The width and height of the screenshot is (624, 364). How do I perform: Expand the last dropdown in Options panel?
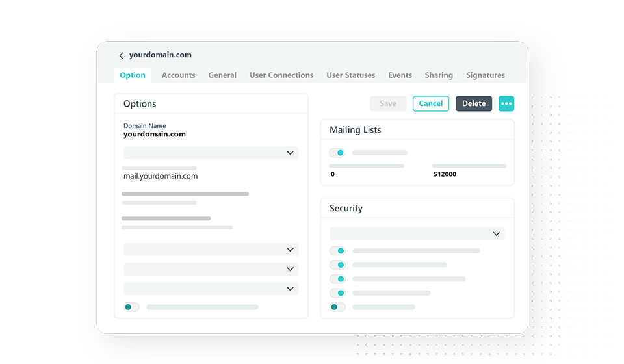pos(211,289)
